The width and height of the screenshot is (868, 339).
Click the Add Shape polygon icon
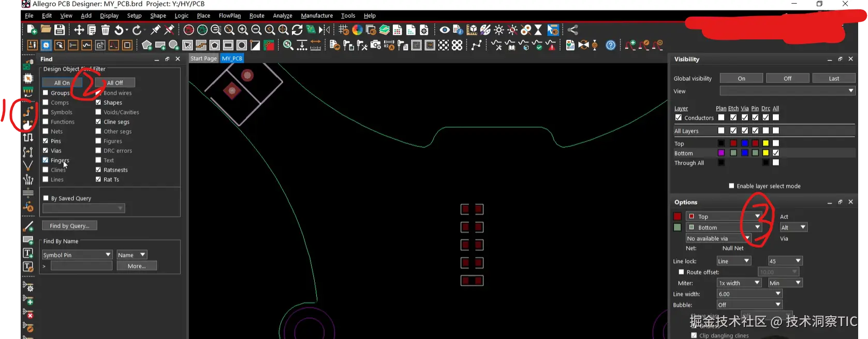[x=147, y=45]
